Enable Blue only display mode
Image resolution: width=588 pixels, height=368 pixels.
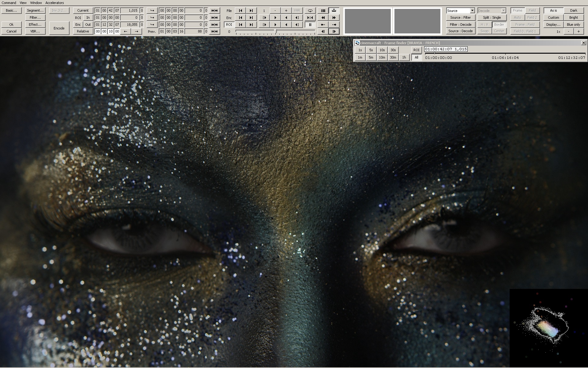(x=573, y=25)
